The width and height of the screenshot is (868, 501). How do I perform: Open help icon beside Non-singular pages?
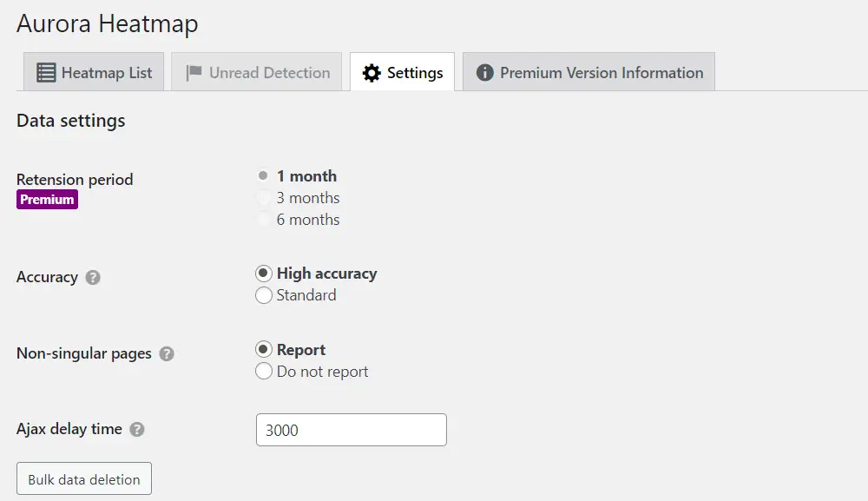coord(167,354)
